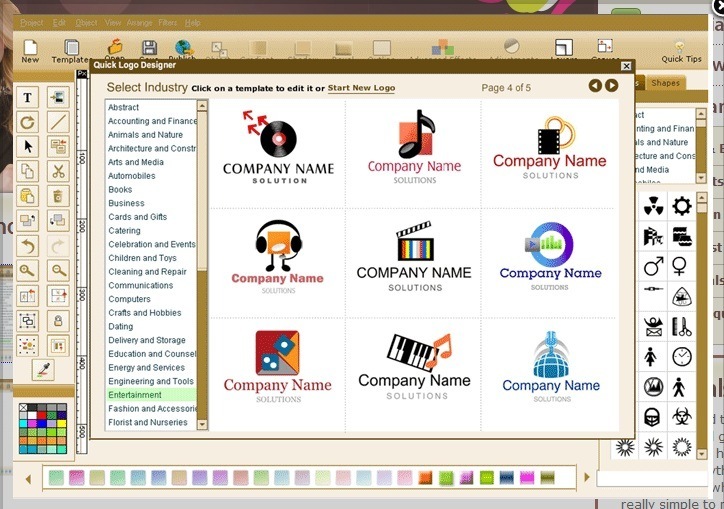Click industry list scroll up arrow
This screenshot has width=724, height=509.
(202, 106)
